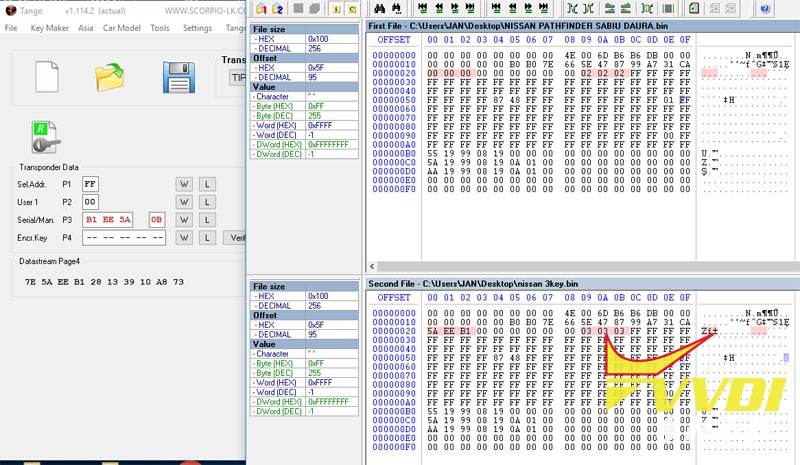Click offset 000000C0 in the Second File panel
Viewport: 800px width, 465px height.
click(394, 420)
